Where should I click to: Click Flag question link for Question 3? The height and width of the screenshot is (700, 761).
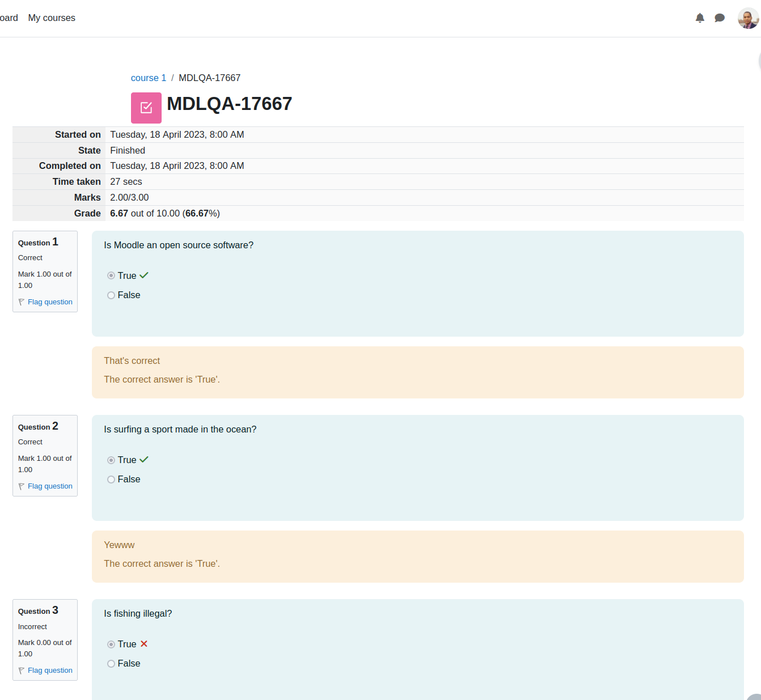50,671
